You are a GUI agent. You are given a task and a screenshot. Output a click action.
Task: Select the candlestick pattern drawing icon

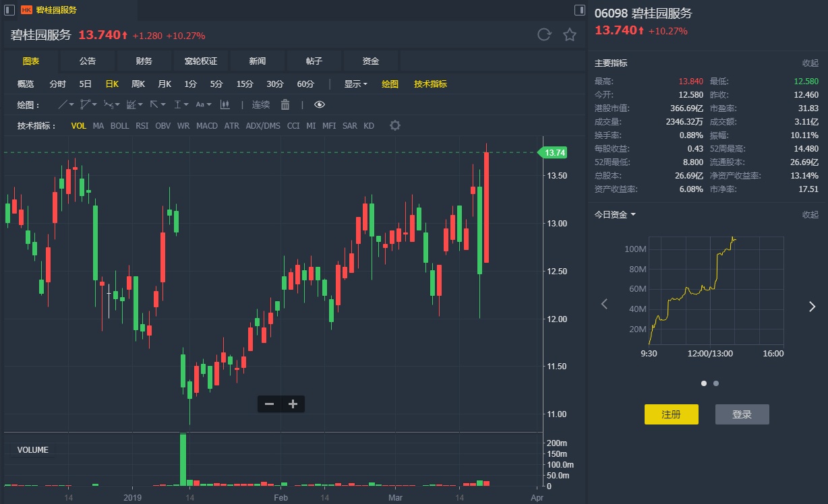(225, 104)
